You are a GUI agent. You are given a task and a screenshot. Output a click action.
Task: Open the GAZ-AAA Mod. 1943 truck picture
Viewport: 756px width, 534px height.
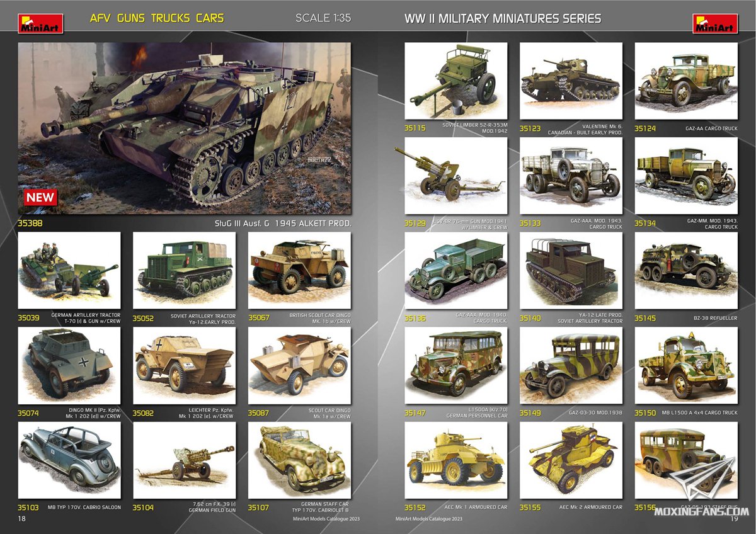pos(571,176)
